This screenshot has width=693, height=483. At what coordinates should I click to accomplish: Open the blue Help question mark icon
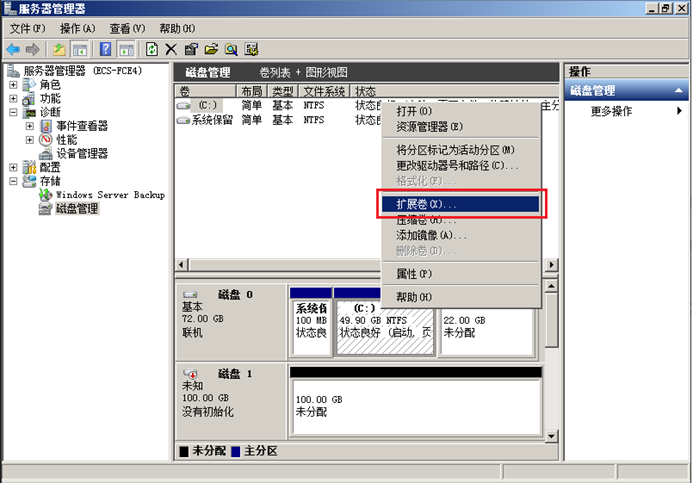tap(106, 49)
